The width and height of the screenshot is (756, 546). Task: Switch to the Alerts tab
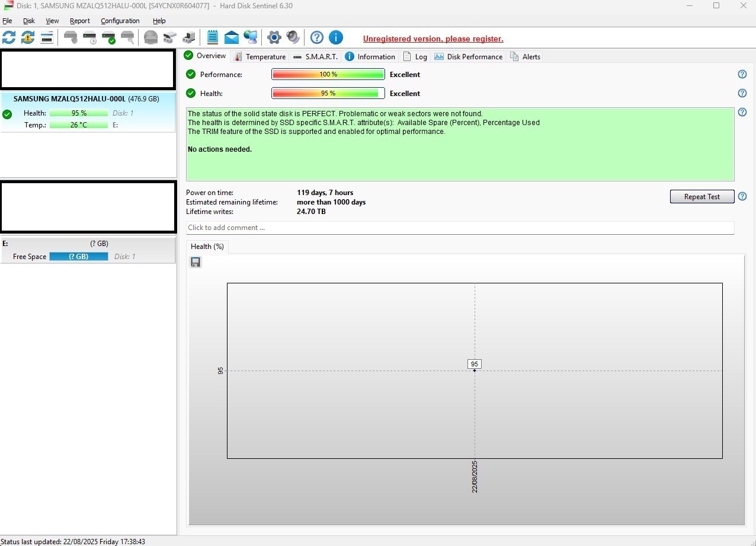point(525,56)
